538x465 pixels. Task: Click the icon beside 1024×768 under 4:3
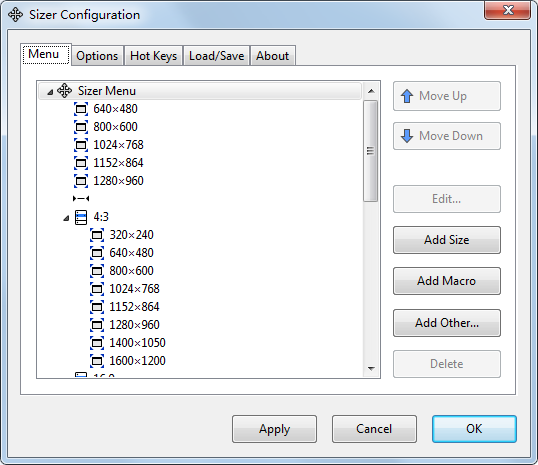pos(97,289)
